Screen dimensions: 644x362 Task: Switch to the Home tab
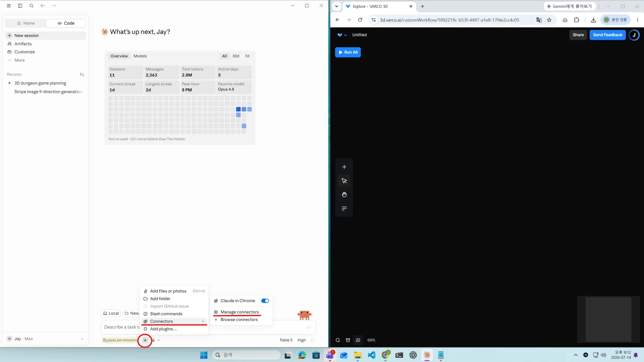[26, 23]
